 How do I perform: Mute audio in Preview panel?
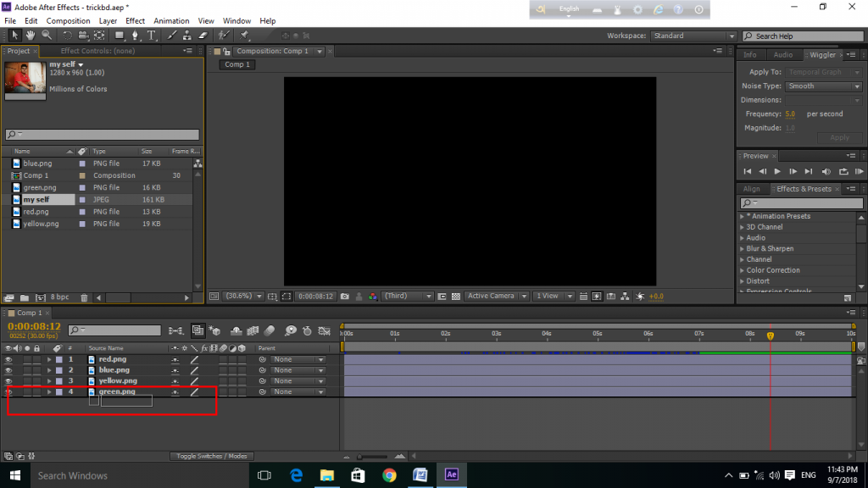tap(826, 171)
